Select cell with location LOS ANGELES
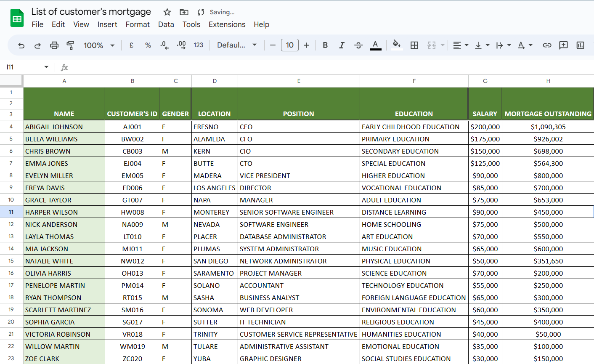 (215, 188)
